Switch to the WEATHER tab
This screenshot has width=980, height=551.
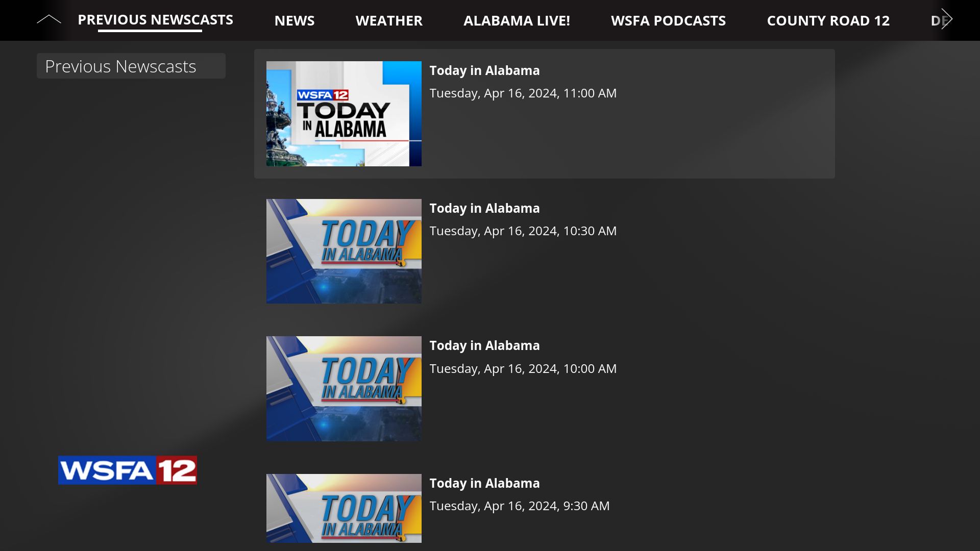(x=389, y=20)
